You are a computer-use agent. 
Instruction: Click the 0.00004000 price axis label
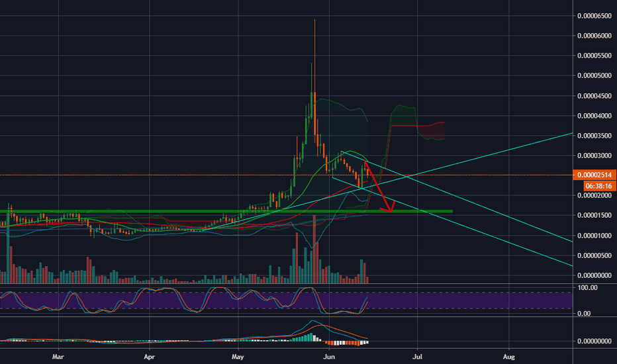594,116
